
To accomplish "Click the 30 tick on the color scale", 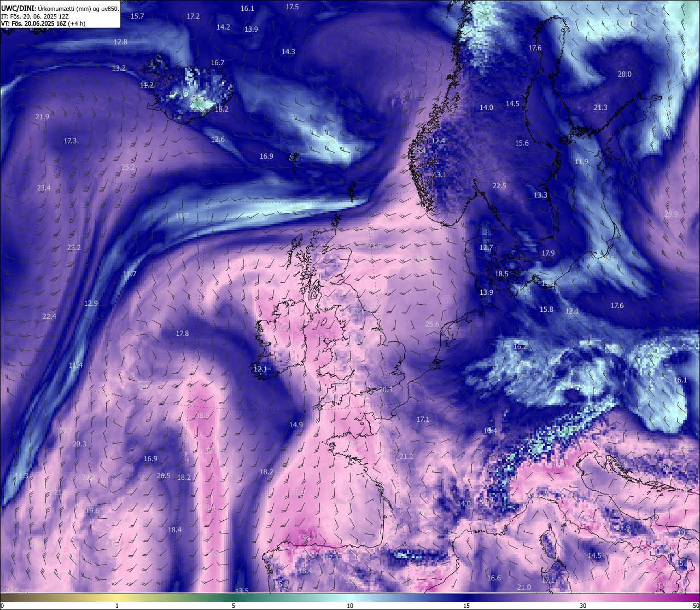I will pyautogui.click(x=583, y=606).
